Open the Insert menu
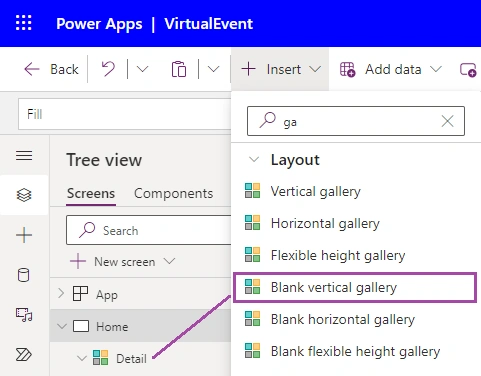Screen dimensions: 481x376 pyautogui.click(x=280, y=69)
